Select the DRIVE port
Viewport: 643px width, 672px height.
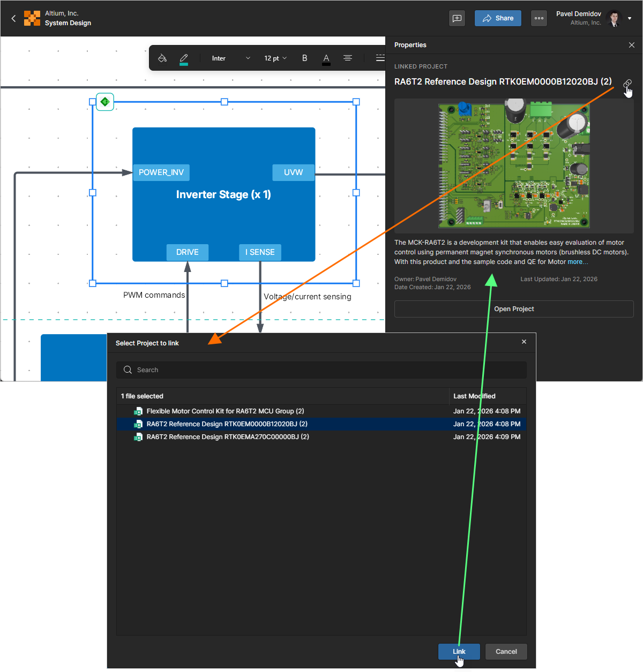click(x=188, y=252)
